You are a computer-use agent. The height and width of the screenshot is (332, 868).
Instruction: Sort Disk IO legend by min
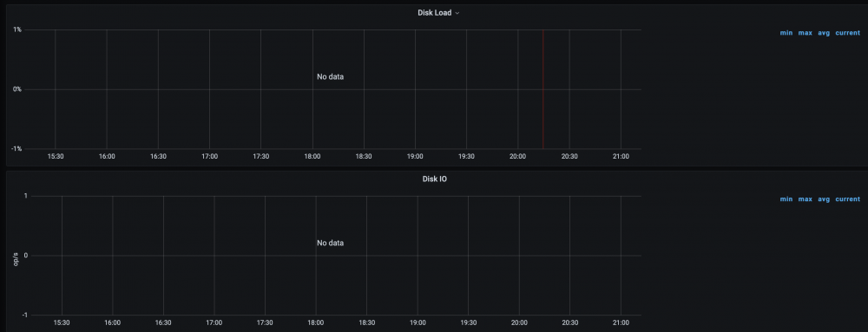786,199
